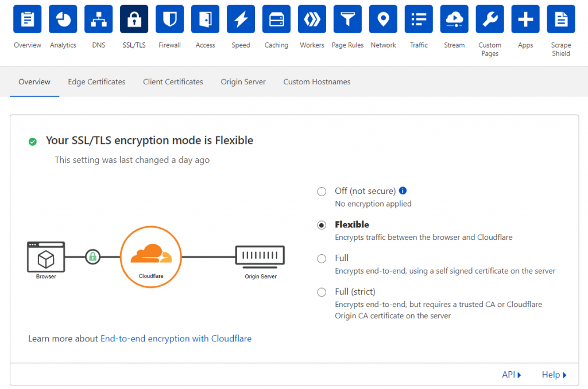Open the Analytics pie chart icon
The width and height of the screenshot is (588, 389).
pyautogui.click(x=63, y=20)
